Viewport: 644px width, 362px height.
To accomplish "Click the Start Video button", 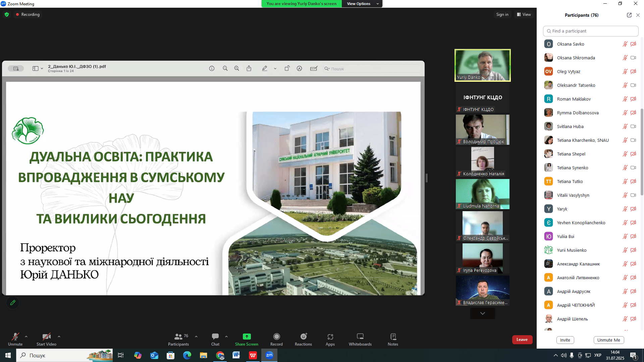I will point(46,339).
